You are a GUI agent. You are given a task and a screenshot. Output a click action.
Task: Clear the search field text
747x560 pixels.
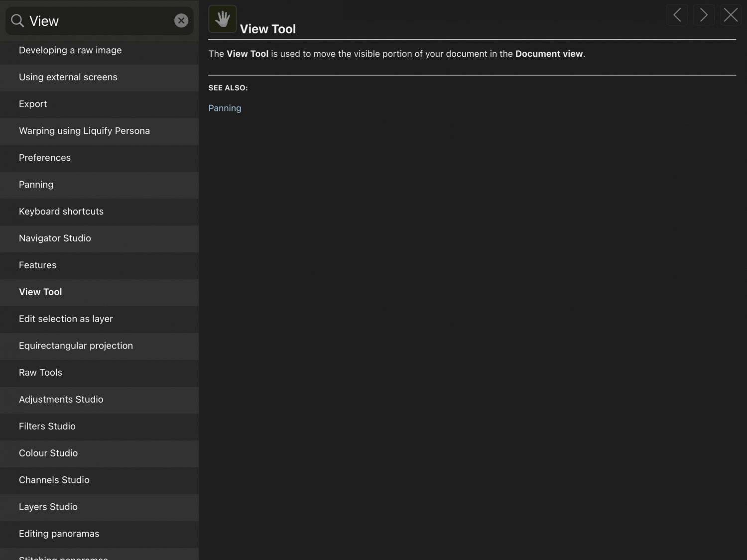coord(181,20)
